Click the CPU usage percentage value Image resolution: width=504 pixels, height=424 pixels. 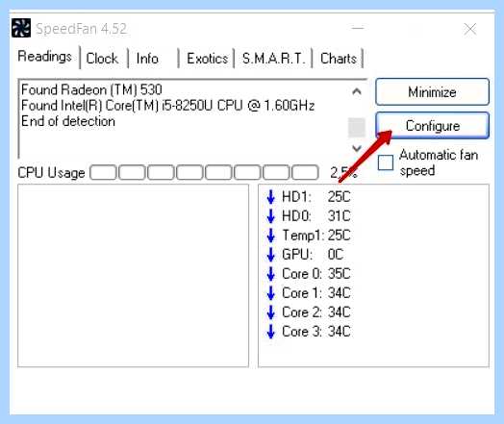343,173
